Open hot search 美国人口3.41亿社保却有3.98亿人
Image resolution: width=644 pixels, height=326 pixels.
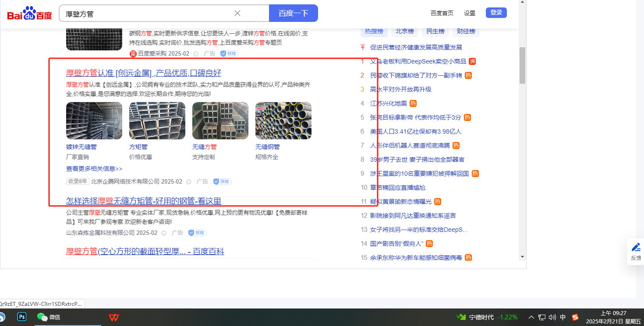pyautogui.click(x=416, y=131)
